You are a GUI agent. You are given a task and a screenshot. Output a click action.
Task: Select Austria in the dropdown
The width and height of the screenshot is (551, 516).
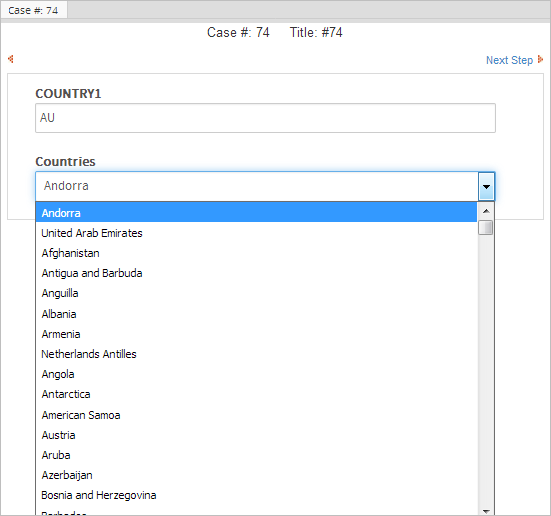point(256,435)
